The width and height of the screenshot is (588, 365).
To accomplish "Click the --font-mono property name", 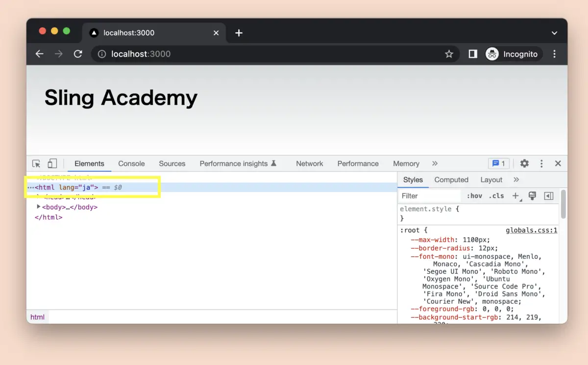I will tap(433, 257).
